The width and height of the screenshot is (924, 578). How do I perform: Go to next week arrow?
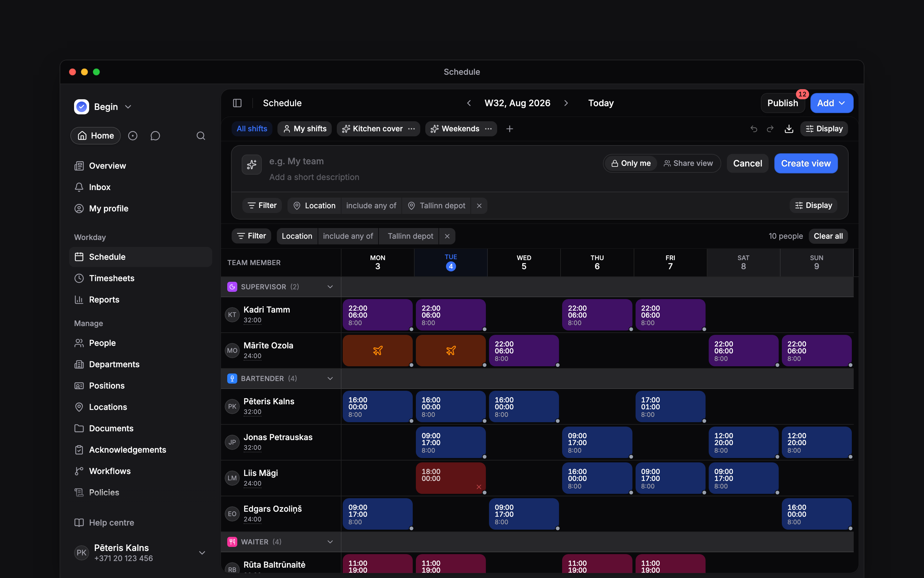(x=566, y=103)
